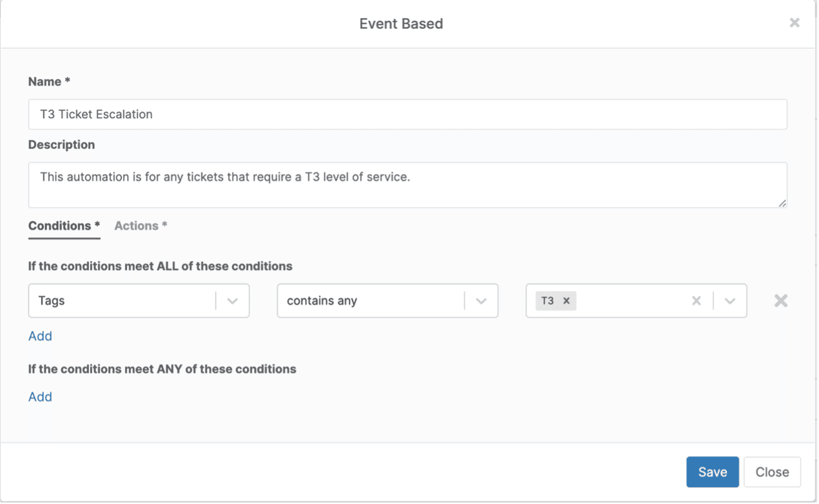Save the T3 Ticket Escalation automation
This screenshot has width=819, height=504.
(712, 472)
